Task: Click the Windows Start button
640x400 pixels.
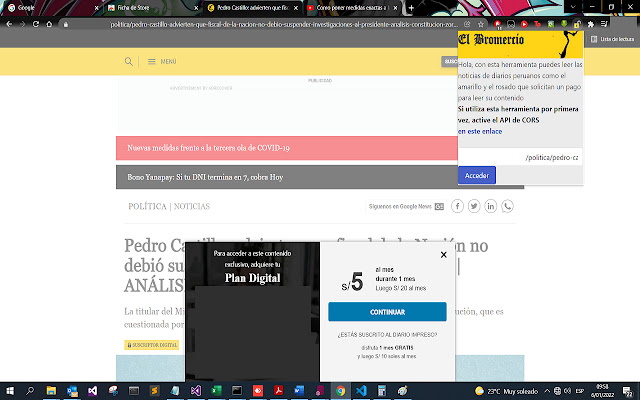Action: pyautogui.click(x=10, y=391)
